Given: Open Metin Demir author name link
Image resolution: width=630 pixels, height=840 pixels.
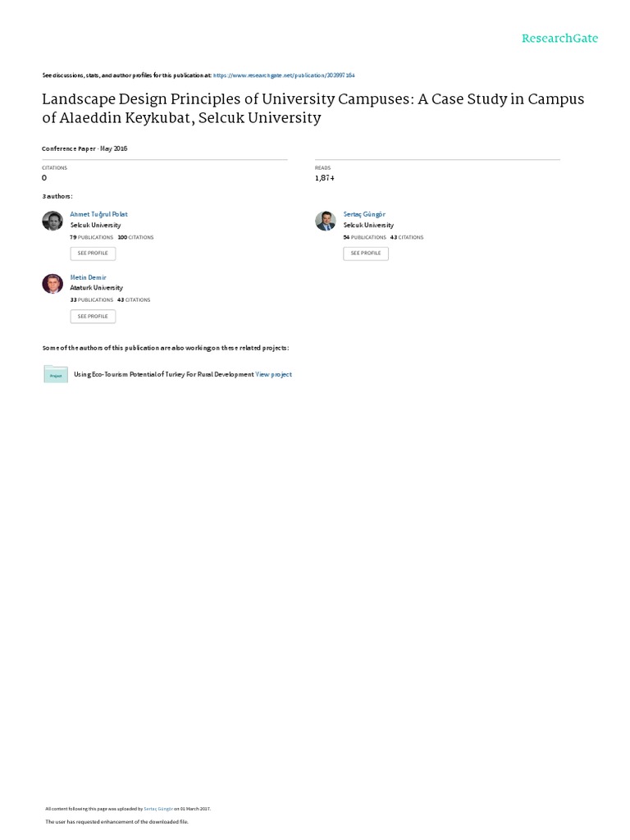Looking at the screenshot, I should click(89, 277).
